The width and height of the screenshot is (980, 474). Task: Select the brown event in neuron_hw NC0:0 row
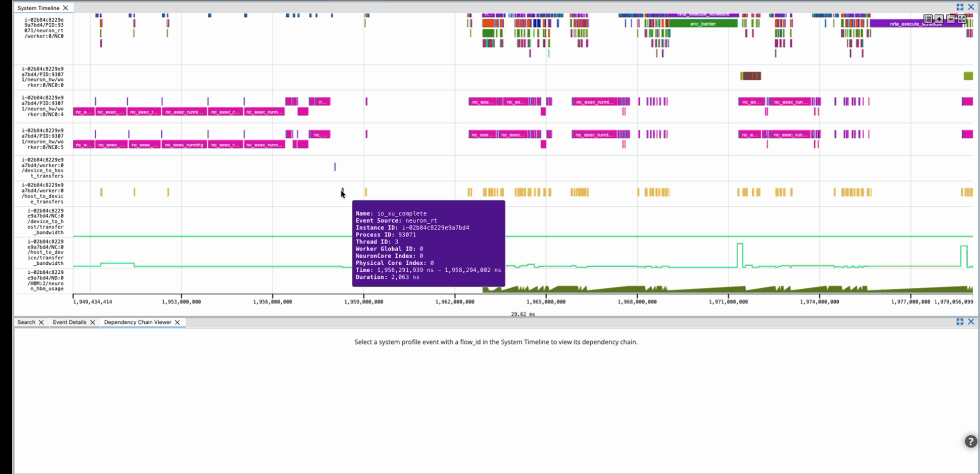751,76
